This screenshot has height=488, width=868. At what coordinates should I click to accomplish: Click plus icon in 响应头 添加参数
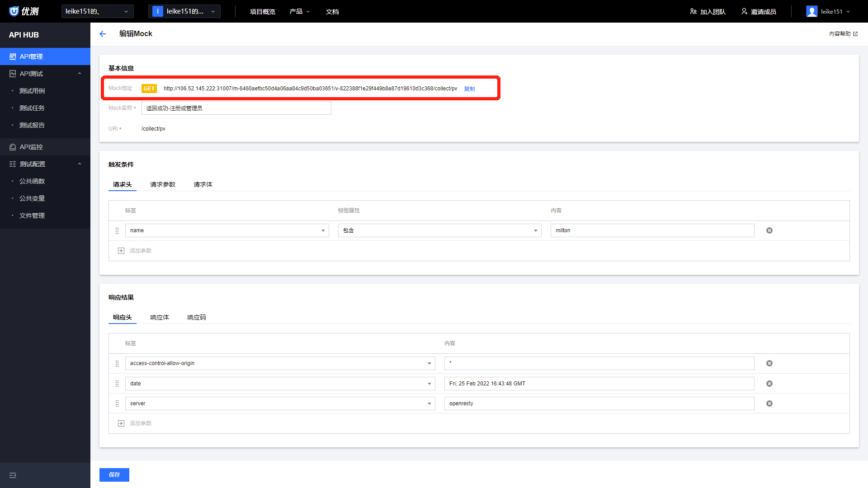121,423
